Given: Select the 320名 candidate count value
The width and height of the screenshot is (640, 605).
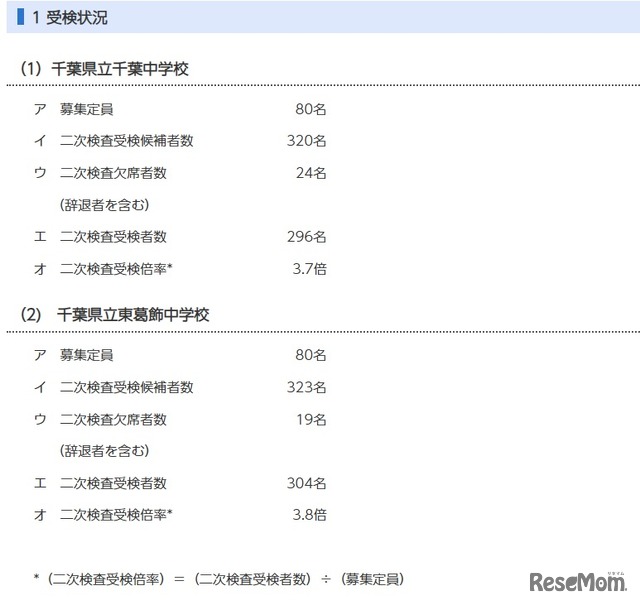Looking at the screenshot, I should 306,141.
